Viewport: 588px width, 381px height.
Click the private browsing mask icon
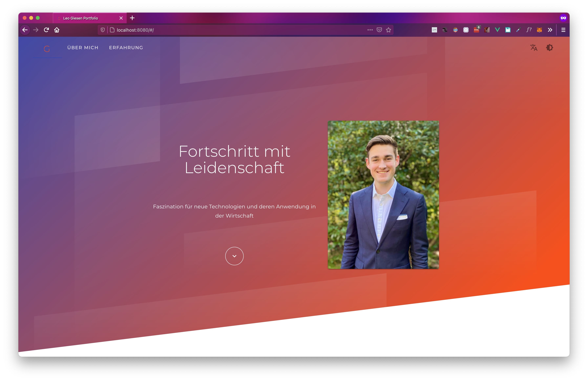pos(563,18)
